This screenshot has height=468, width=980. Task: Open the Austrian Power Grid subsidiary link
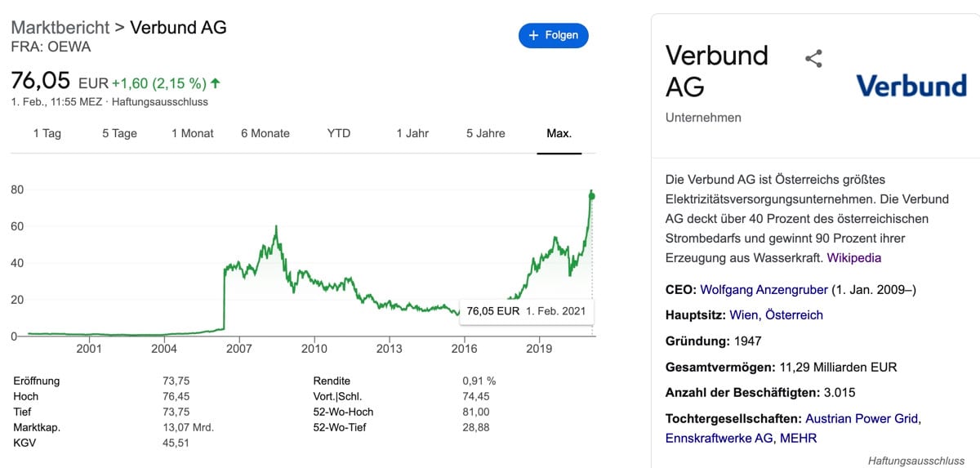point(862,418)
